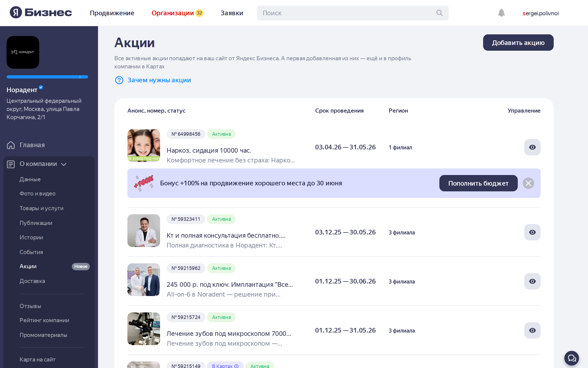
Task: Open the support chat bubble icon
Action: tap(572, 358)
